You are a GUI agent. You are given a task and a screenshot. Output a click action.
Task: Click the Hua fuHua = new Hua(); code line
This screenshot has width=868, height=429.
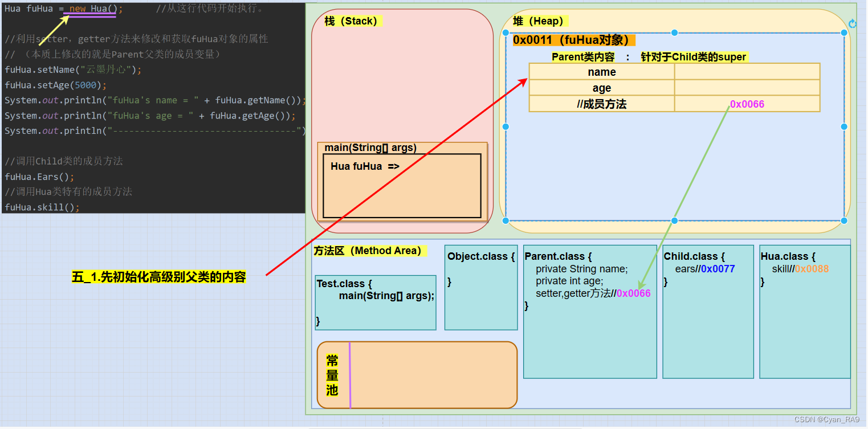pyautogui.click(x=63, y=9)
